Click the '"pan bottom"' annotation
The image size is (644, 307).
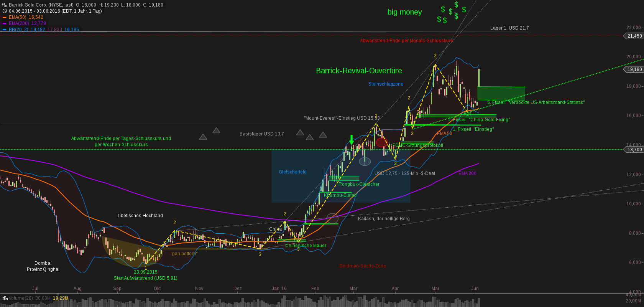pyautogui.click(x=184, y=254)
